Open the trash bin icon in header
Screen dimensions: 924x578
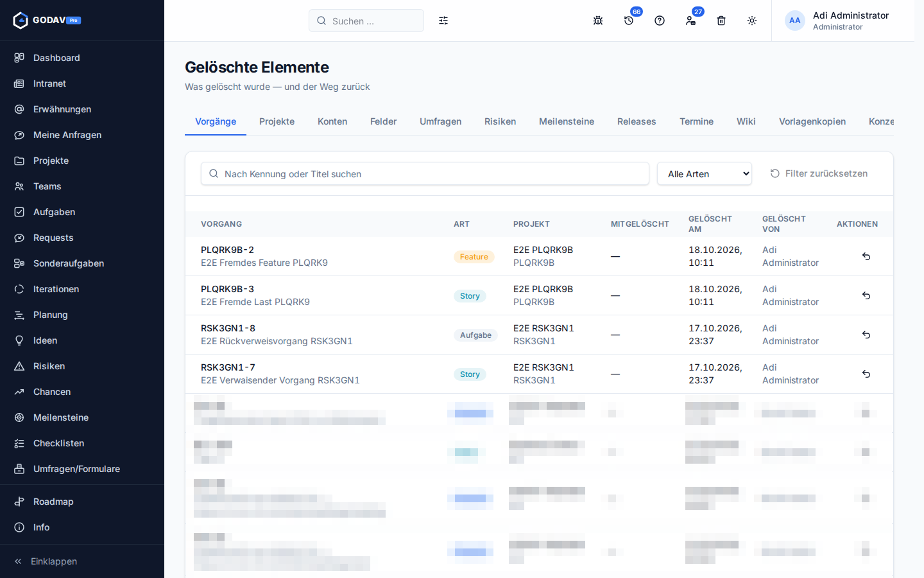pos(721,21)
